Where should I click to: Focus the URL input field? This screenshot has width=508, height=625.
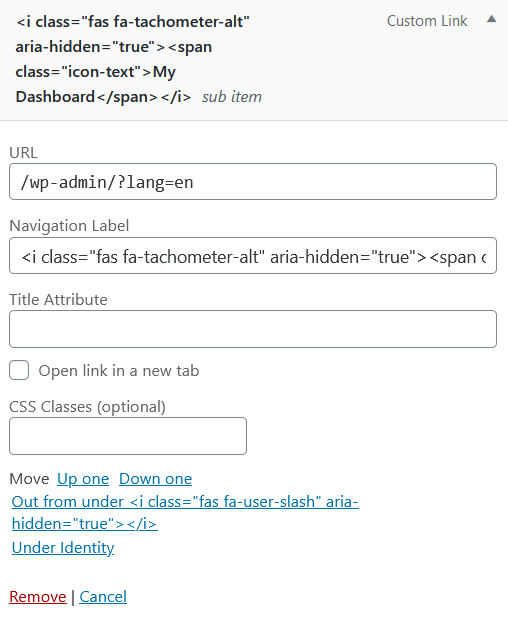coord(253,182)
